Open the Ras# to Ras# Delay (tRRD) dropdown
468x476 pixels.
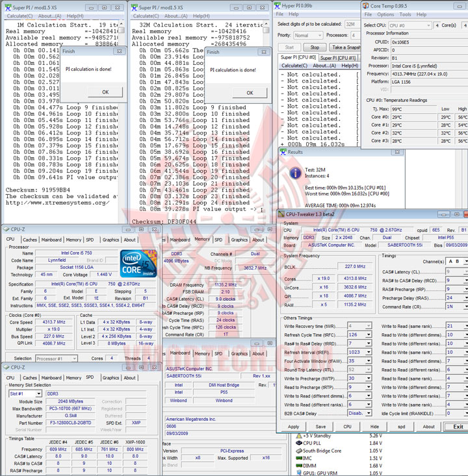pos(369,344)
